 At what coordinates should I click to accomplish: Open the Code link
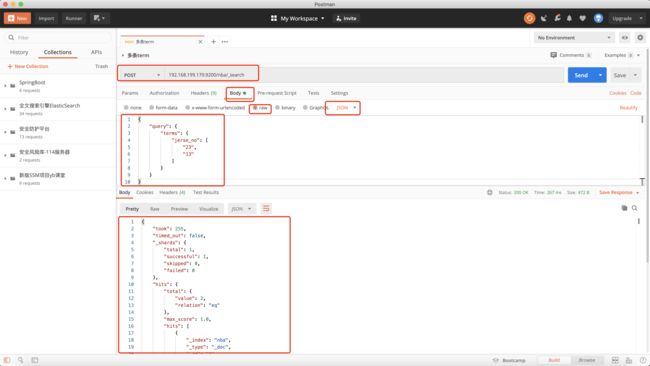(636, 93)
